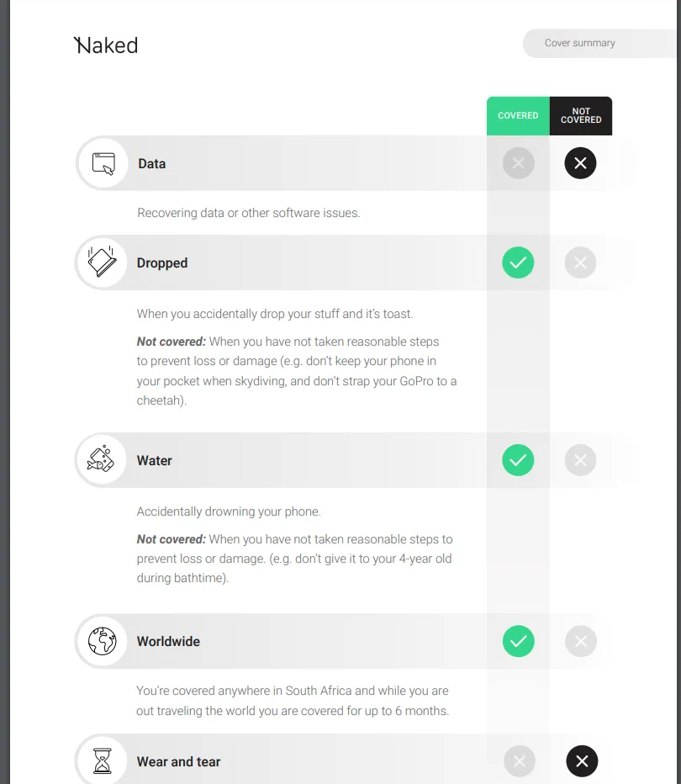Click the Worldwide row heading
Screen dimensions: 681x784
coord(168,641)
